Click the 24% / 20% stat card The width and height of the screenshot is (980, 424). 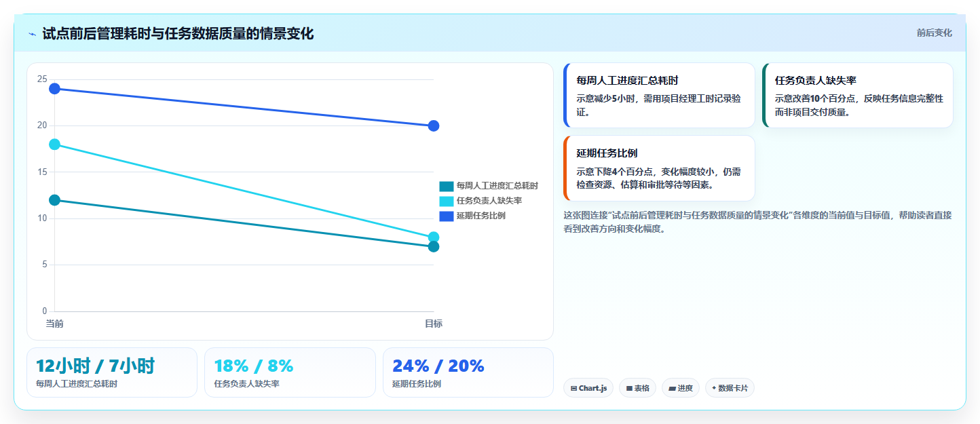[468, 372]
